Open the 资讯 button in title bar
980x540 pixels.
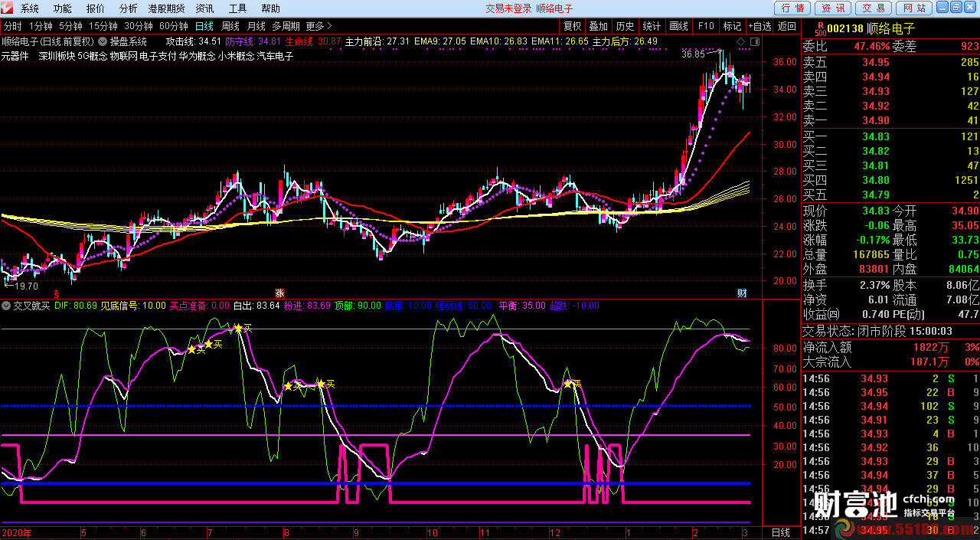tap(834, 8)
